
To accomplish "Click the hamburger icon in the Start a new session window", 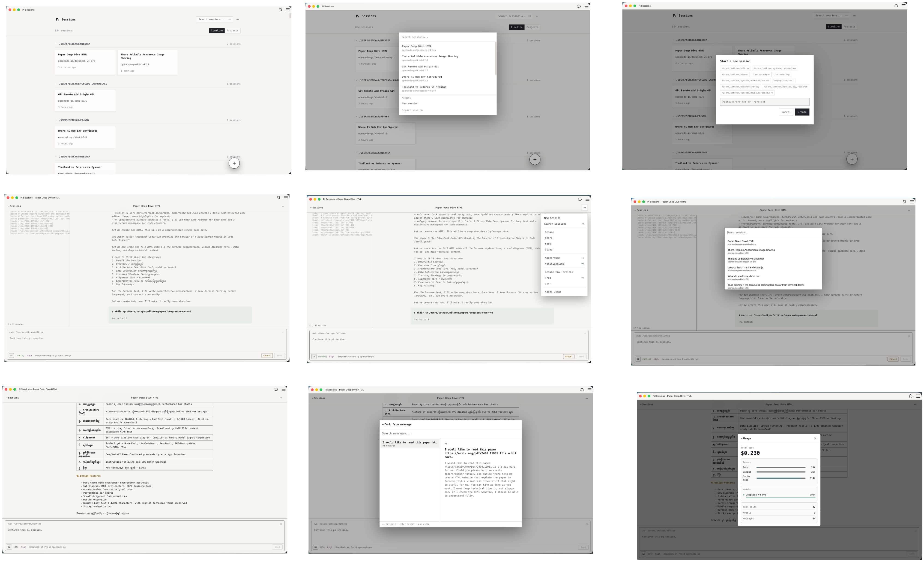I will tap(904, 6).
